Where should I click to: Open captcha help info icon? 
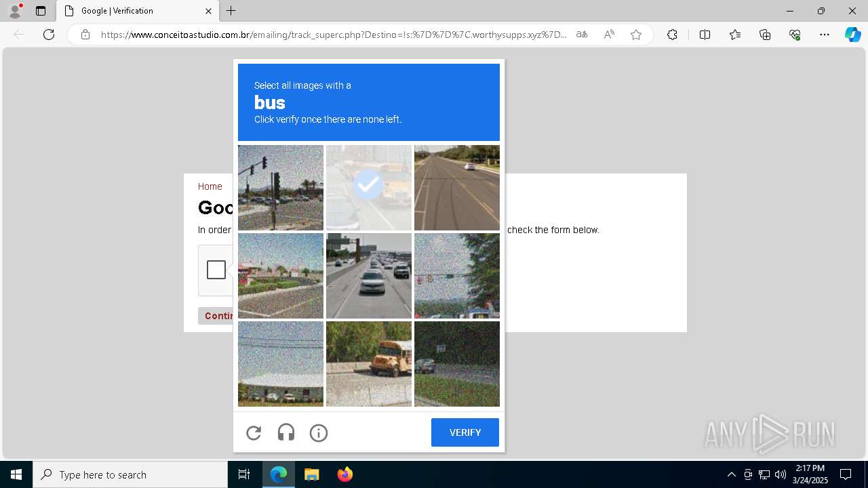[319, 432]
